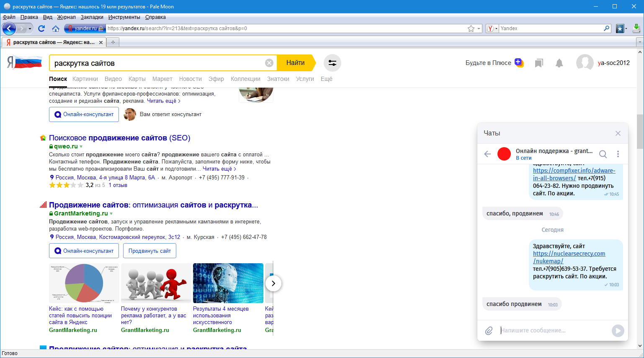This screenshot has width=644, height=358.
Task: Open a new browser tab
Action: click(x=113, y=42)
